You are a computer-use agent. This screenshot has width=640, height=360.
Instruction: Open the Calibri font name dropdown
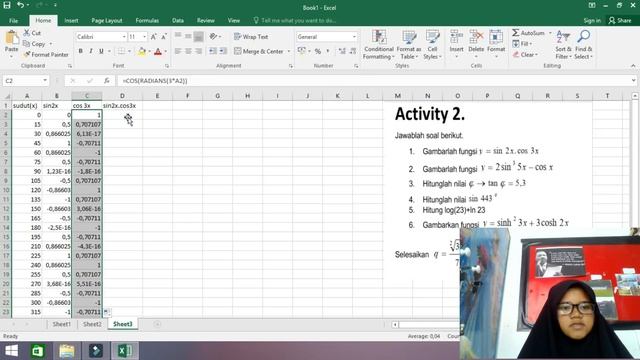point(124,37)
